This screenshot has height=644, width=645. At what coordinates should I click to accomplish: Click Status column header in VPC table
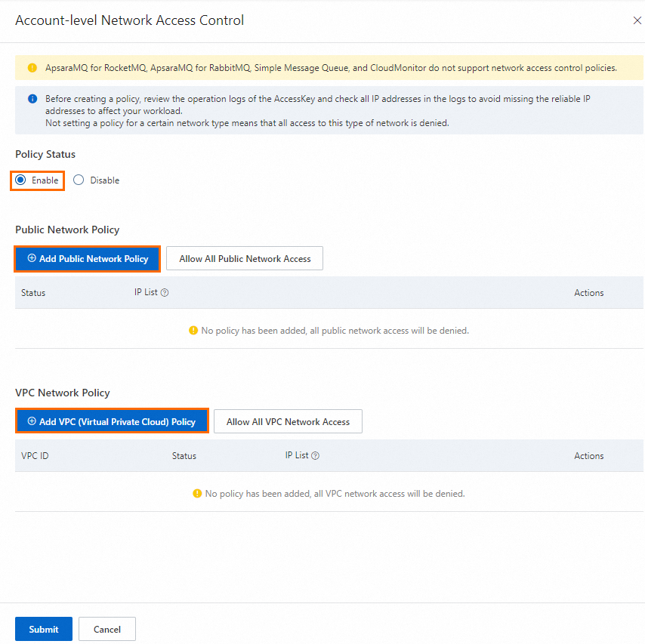(x=184, y=456)
